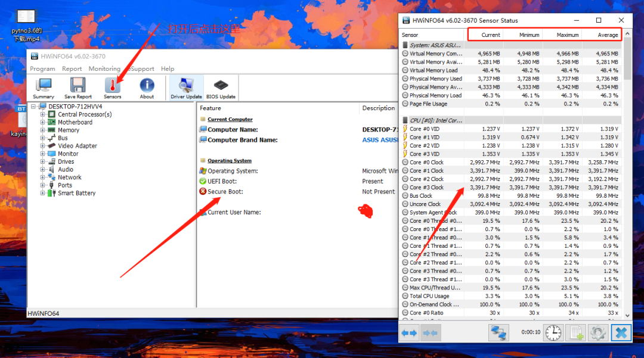
Task: Select the Bus Clock sensor row
Action: [x=511, y=196]
